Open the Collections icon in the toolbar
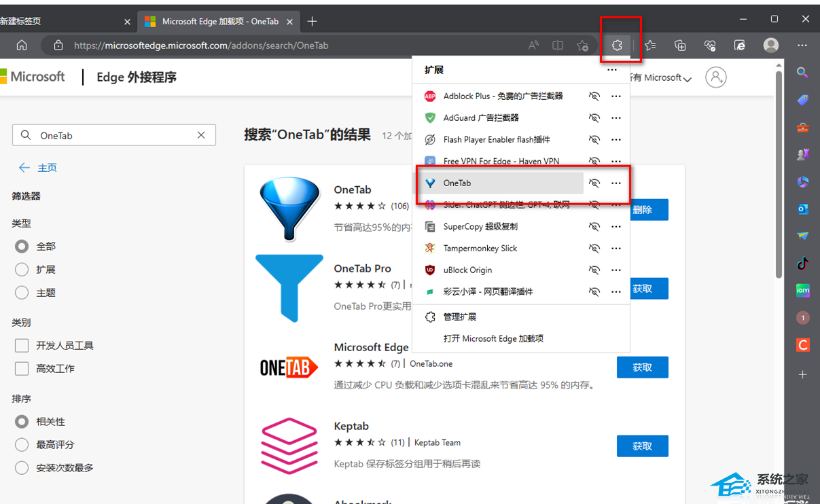This screenshot has height=504, width=820. coord(680,46)
